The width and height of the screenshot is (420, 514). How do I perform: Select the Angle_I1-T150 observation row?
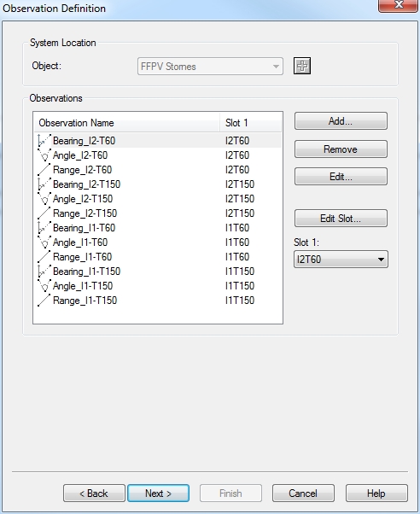tap(158, 286)
